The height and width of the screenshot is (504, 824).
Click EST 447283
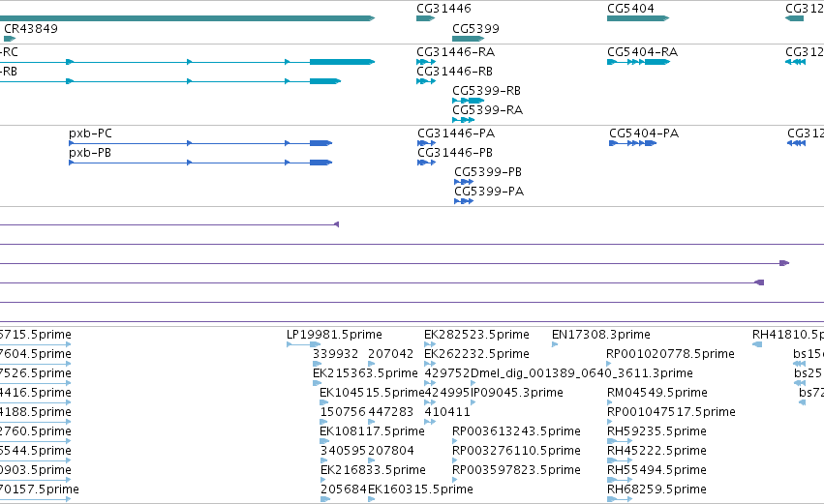tap(391, 412)
